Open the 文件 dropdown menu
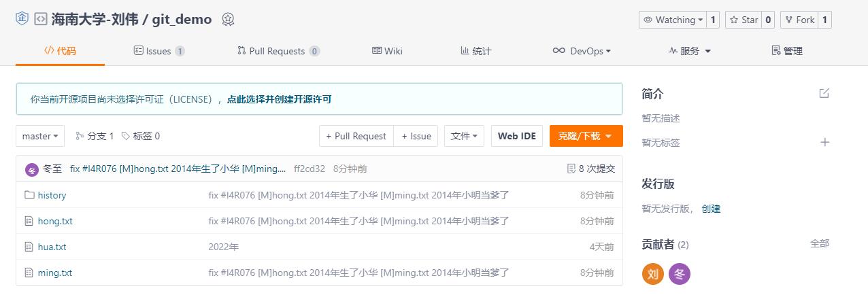Image resolution: width=868 pixels, height=295 pixels. tap(464, 136)
